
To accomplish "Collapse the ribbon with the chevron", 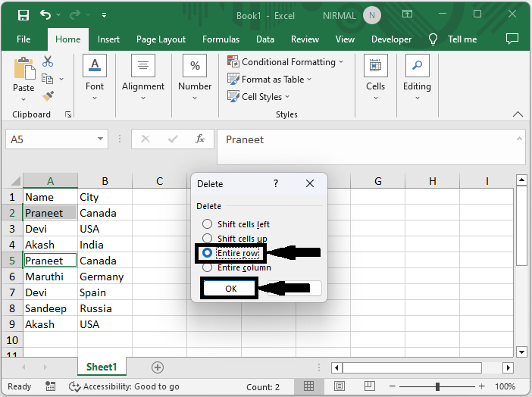I will (x=518, y=114).
